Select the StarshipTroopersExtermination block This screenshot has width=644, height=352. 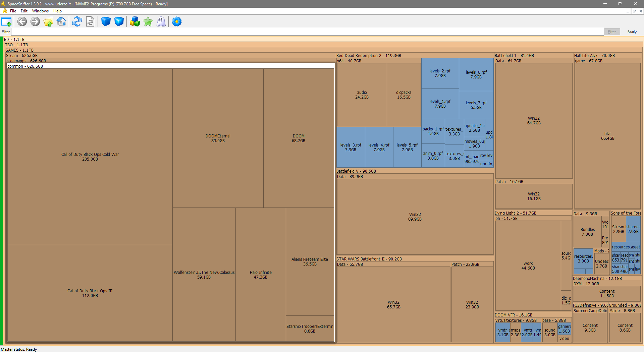(x=310, y=329)
